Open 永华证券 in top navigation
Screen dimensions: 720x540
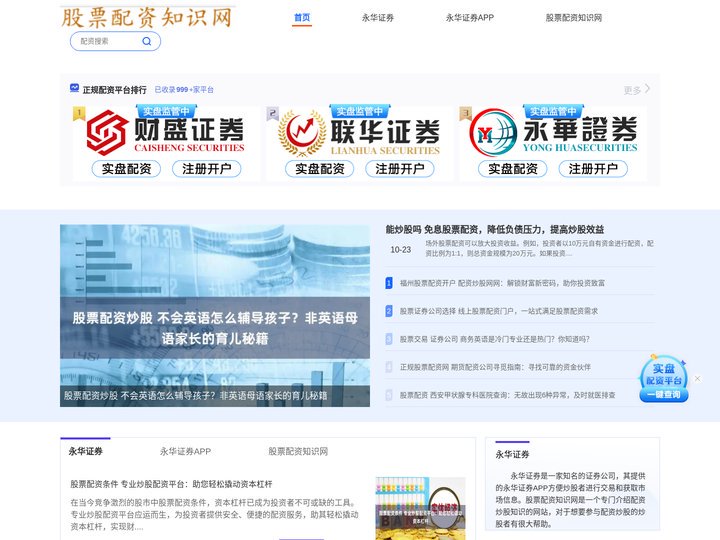point(377,17)
